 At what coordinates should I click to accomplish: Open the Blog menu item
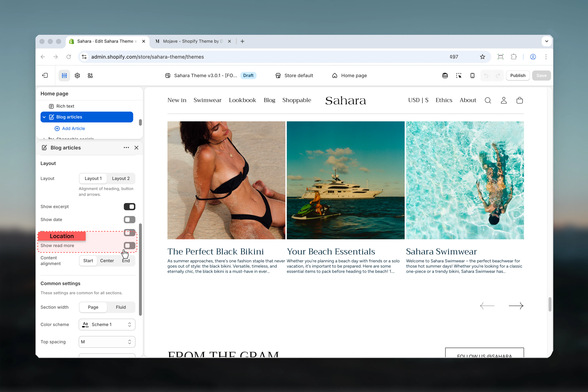(x=269, y=100)
